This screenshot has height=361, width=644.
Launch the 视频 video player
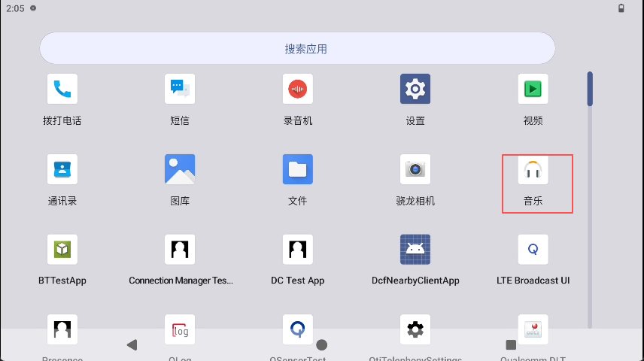(533, 89)
